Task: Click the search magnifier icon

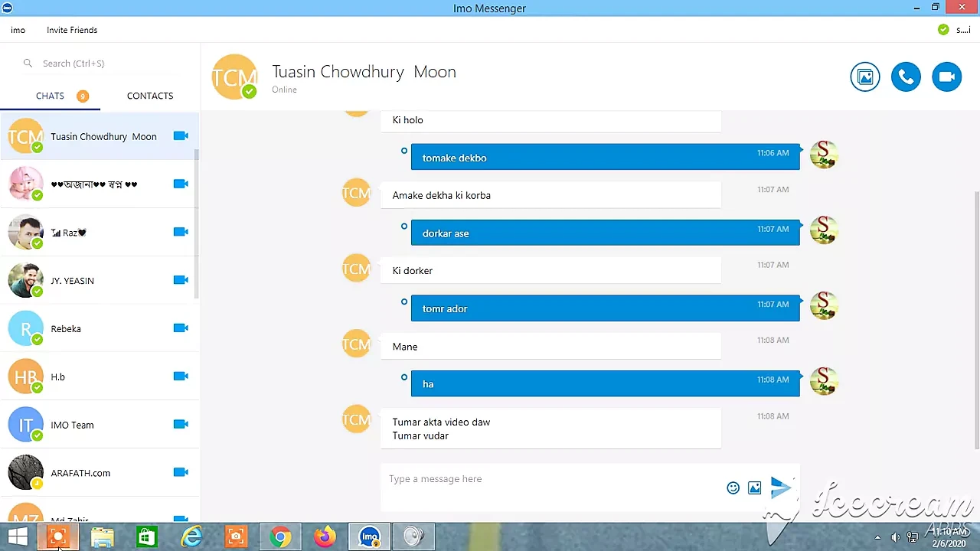Action: click(28, 64)
